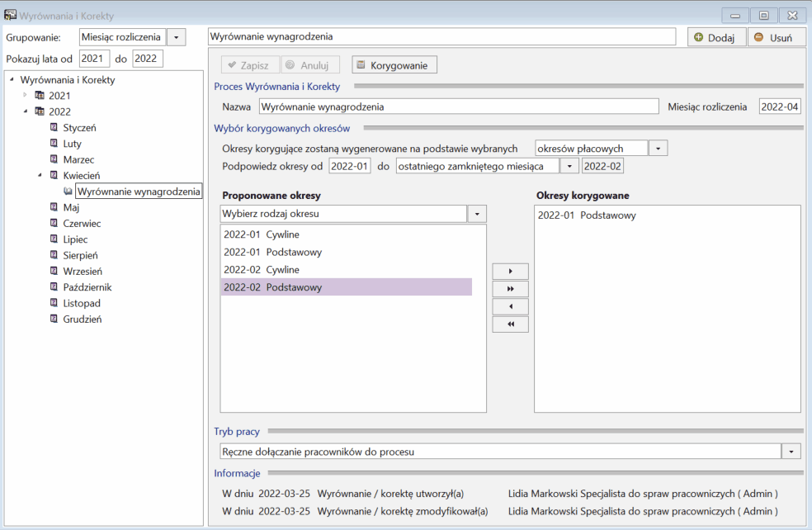The image size is (812, 530).
Task: Click the Usuń button with minus icon
Action: tap(777, 37)
